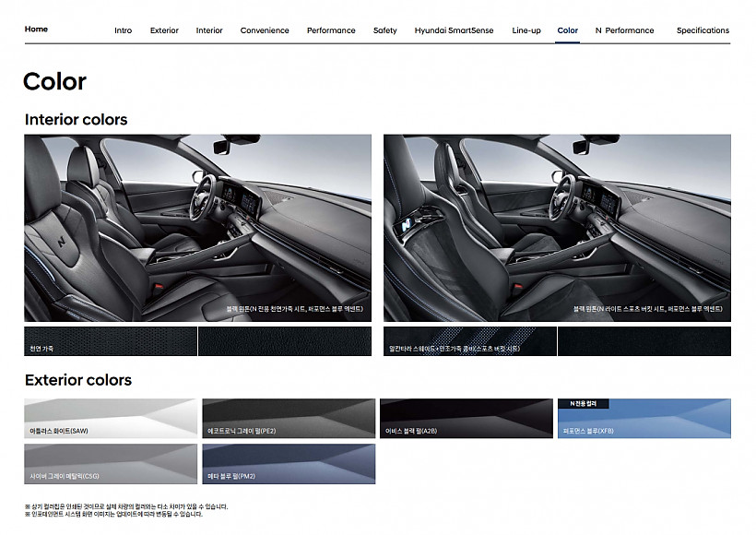Open the Convenience tab
This screenshot has width=756, height=535.
265,30
